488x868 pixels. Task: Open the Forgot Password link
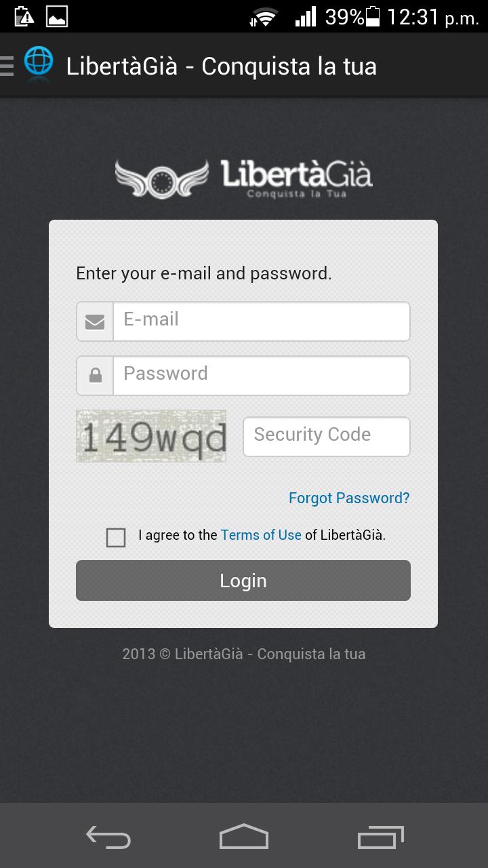click(x=349, y=498)
